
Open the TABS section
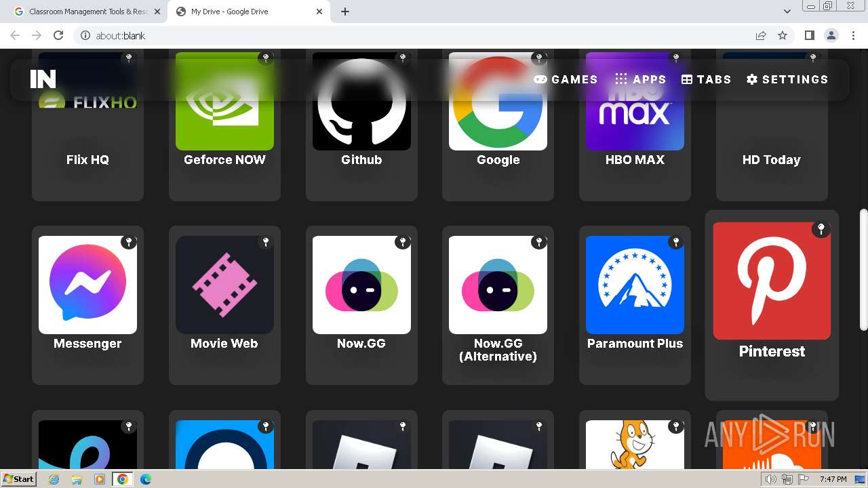coord(706,79)
